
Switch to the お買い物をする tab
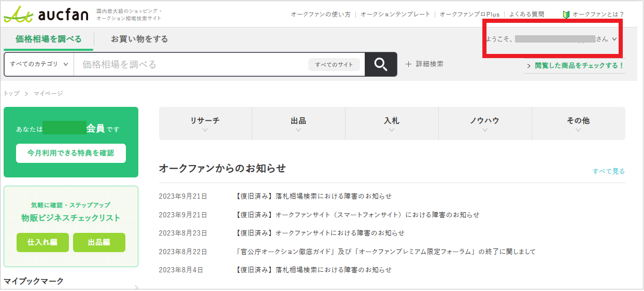coord(139,39)
